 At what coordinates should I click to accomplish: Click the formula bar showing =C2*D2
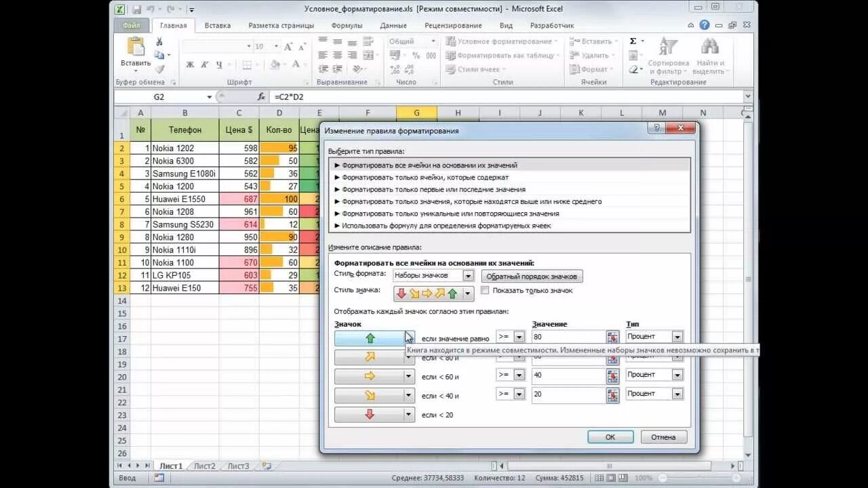tap(506, 97)
